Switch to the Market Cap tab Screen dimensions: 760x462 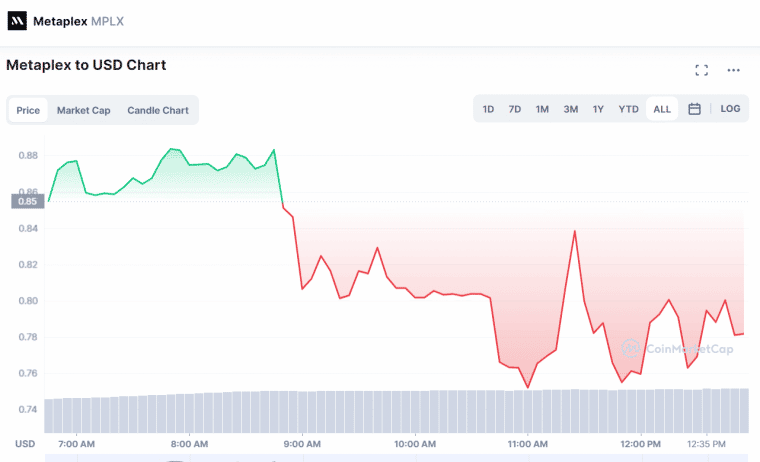tap(83, 110)
